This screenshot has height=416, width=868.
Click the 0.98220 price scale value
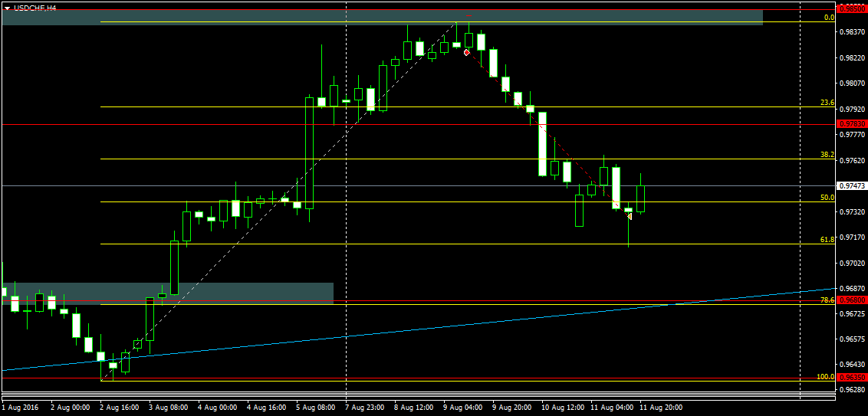click(x=853, y=58)
